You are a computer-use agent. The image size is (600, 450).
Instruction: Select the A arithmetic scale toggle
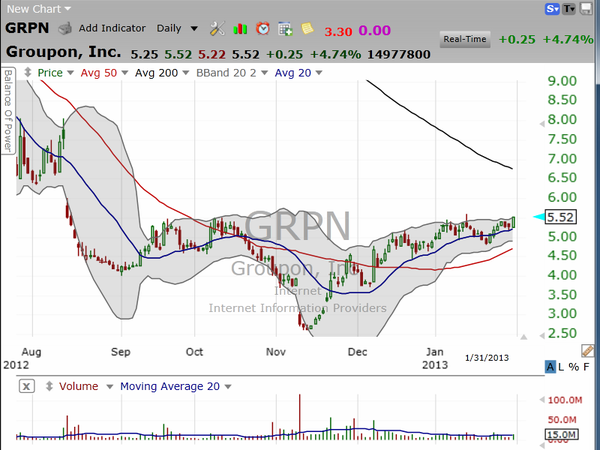550,367
